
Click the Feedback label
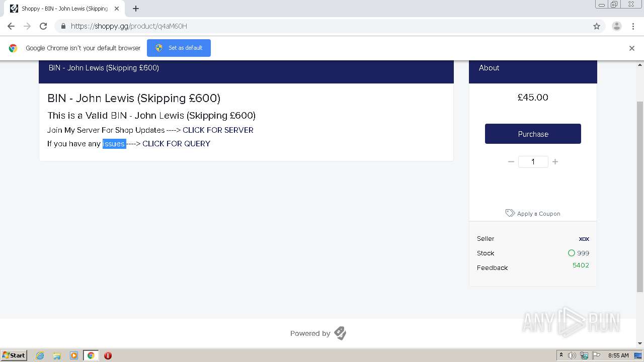(492, 267)
